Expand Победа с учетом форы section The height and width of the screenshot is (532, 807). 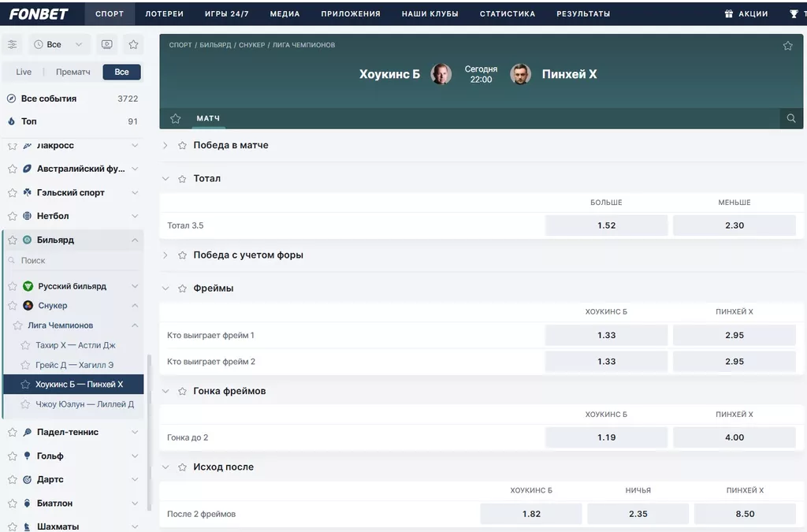click(x=247, y=255)
